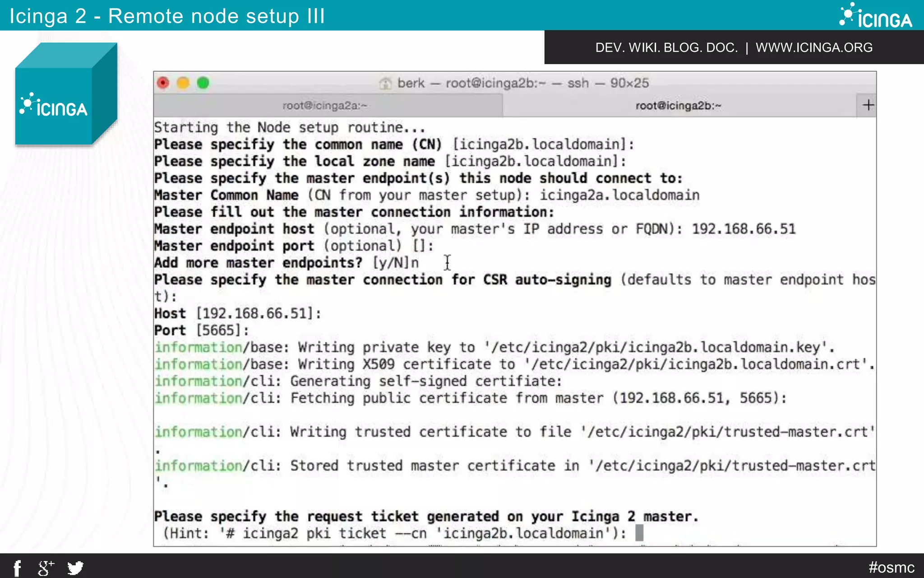
Task: Click 'Please specify the master endpoint(s)' line
Action: click(418, 178)
